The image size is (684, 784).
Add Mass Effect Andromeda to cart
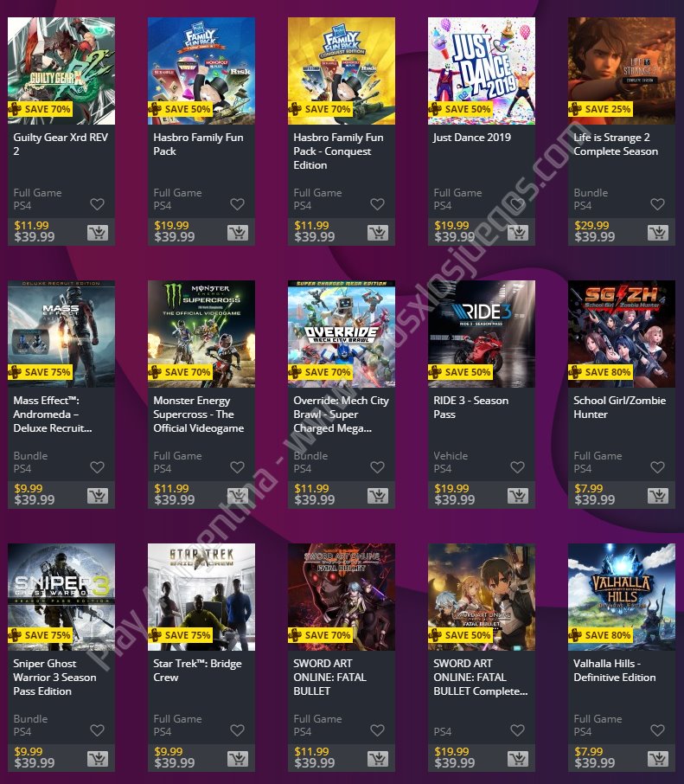98,496
